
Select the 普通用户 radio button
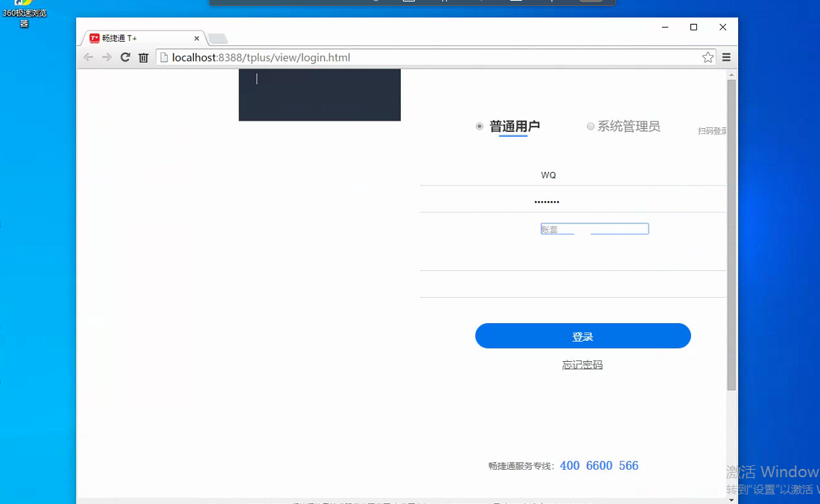pos(479,126)
